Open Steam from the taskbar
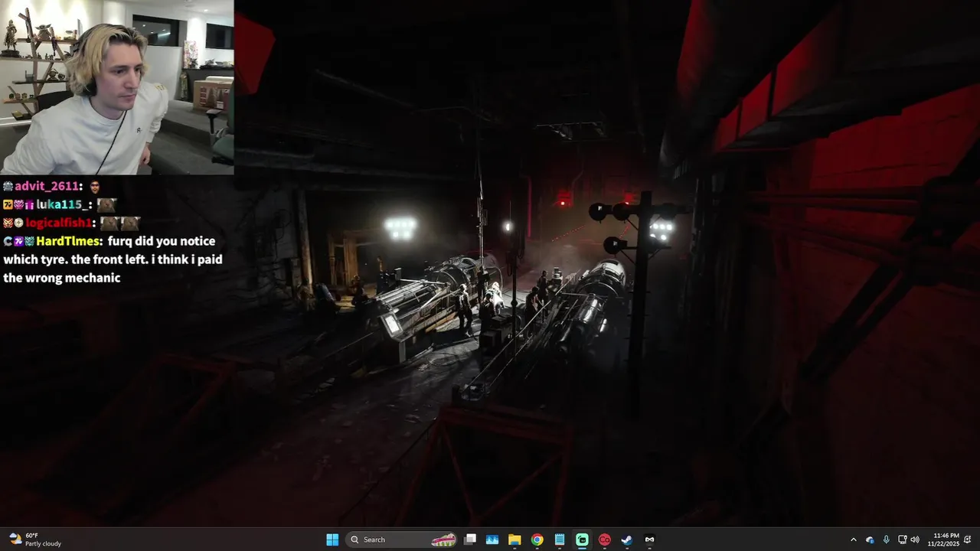Viewport: 980px width, 551px height. pos(626,540)
